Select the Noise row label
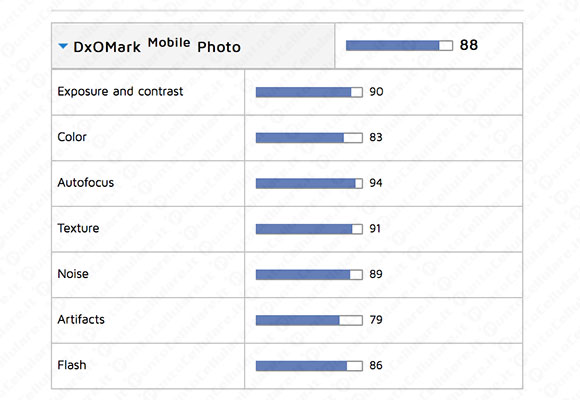Screen dimensions: 580x400 point(73,274)
